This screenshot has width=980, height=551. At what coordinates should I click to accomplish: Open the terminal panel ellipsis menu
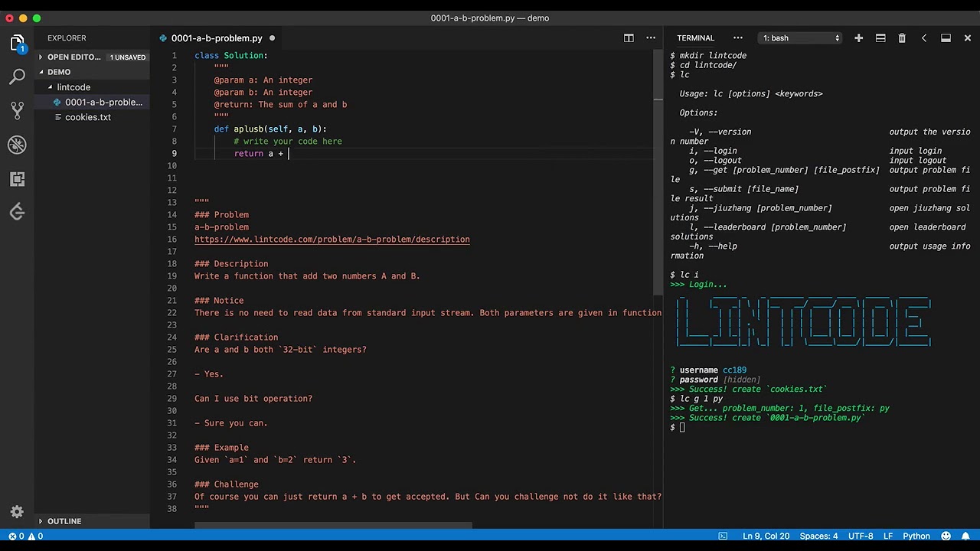click(x=738, y=37)
